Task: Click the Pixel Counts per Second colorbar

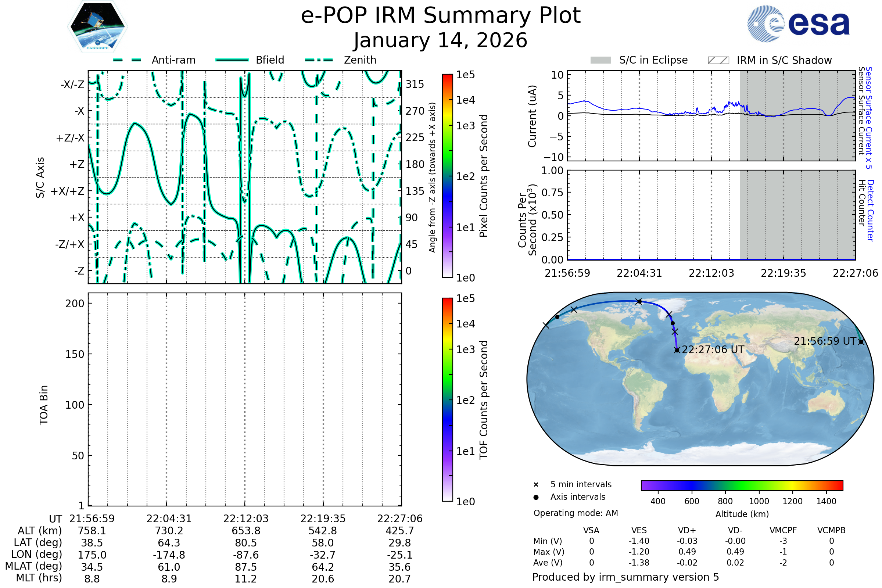Action: point(447,176)
